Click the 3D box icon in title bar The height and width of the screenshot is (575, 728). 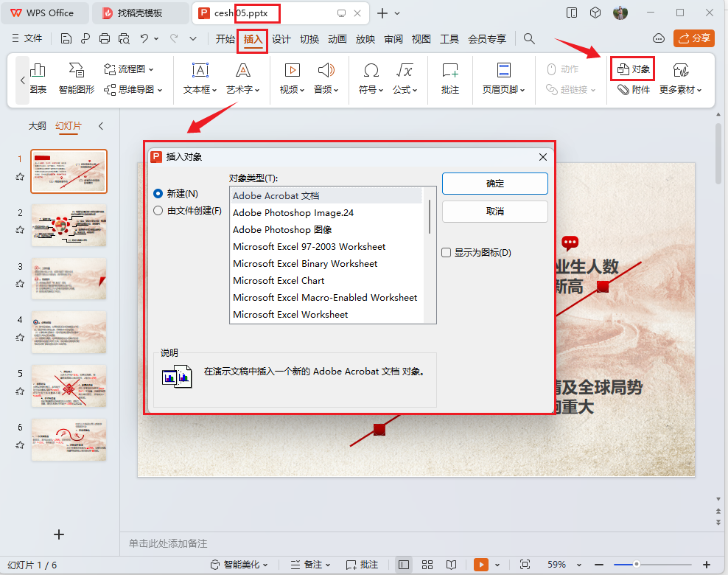(595, 13)
